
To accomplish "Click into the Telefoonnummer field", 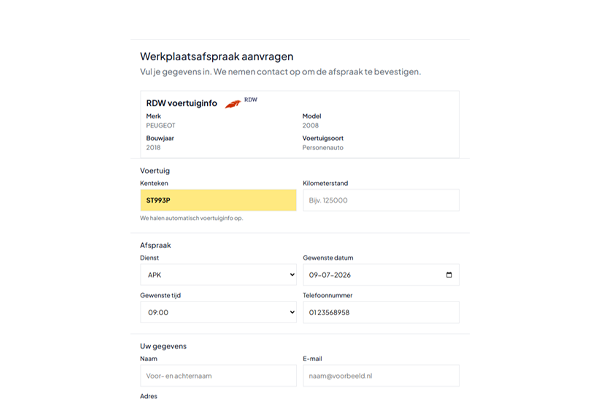I will 380,312.
